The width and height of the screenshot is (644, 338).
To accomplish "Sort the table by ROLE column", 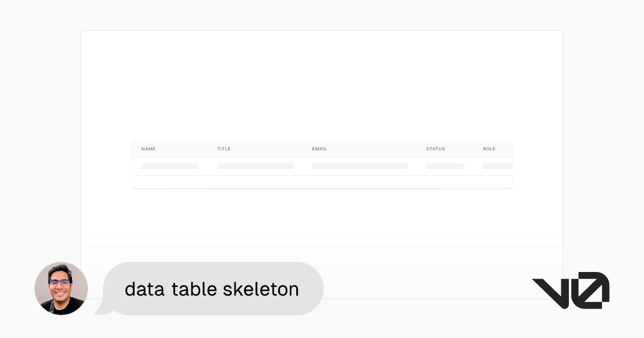I will click(489, 149).
